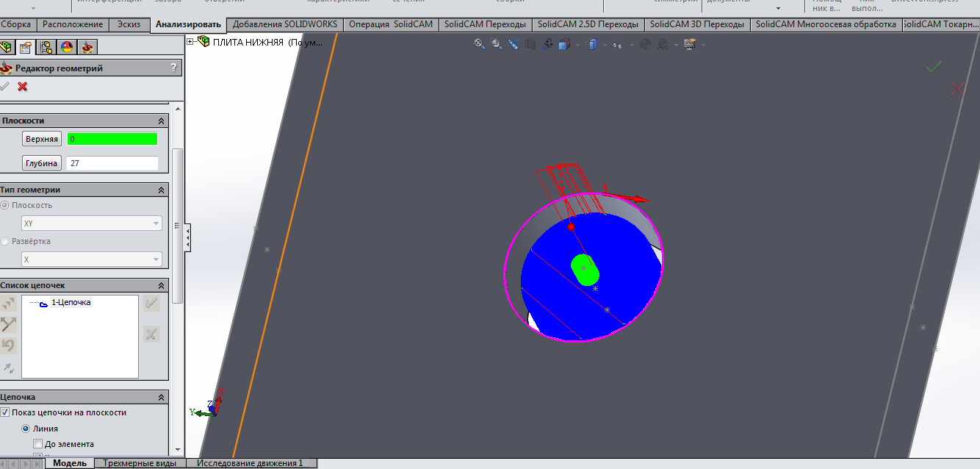980x469 pixels.
Task: Click View Settings monitor icon
Action: [690, 44]
